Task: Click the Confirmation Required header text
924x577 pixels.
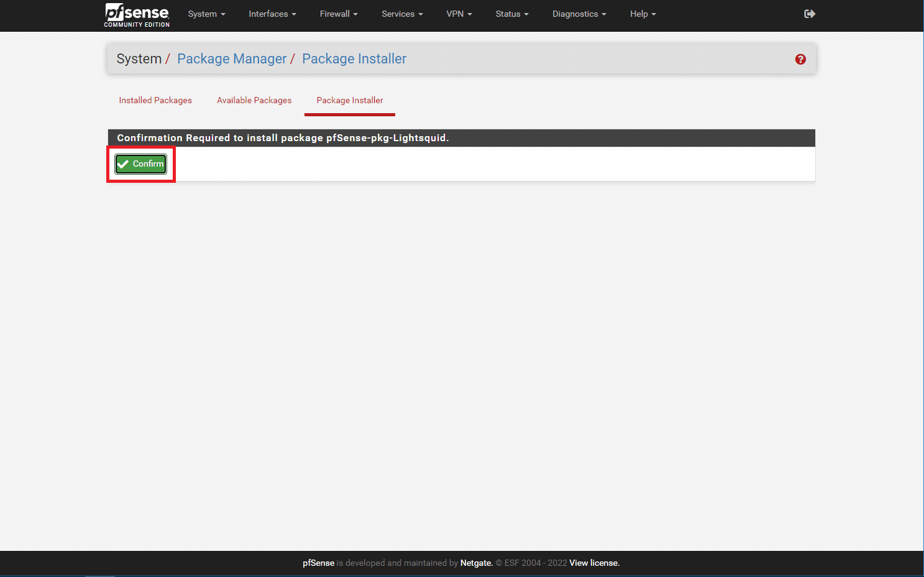Action: pyautogui.click(x=283, y=138)
